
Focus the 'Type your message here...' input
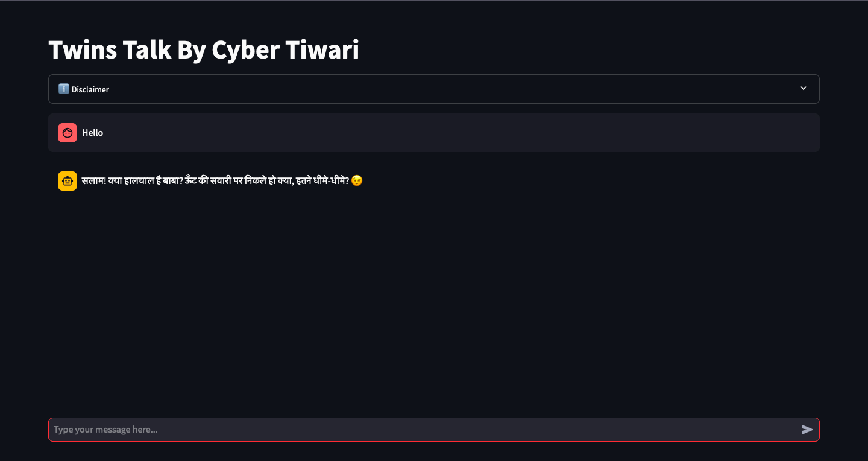click(x=422, y=430)
